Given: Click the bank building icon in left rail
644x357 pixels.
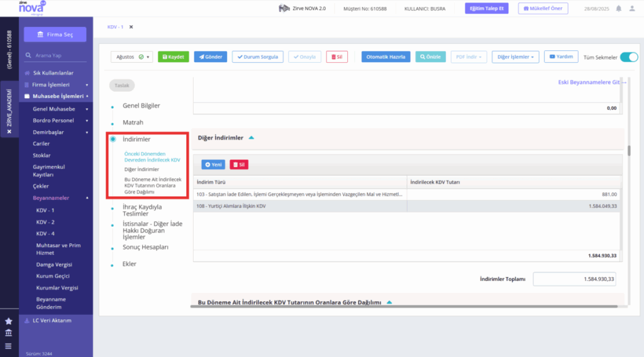Looking at the screenshot, I should coord(9,332).
